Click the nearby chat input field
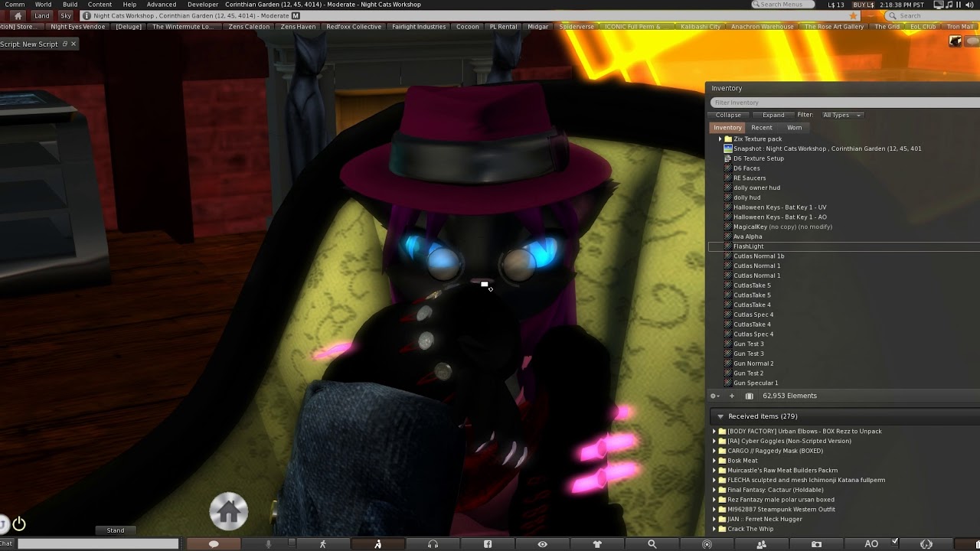 tap(98, 543)
